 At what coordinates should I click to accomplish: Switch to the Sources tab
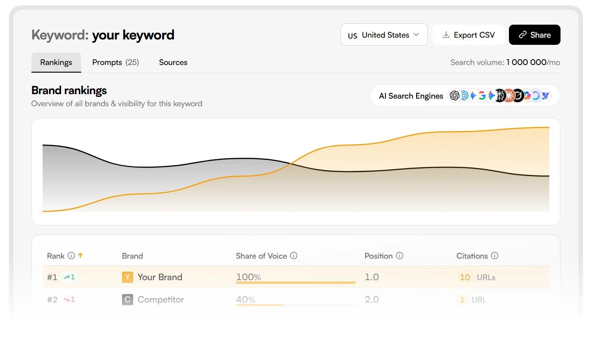click(x=173, y=62)
